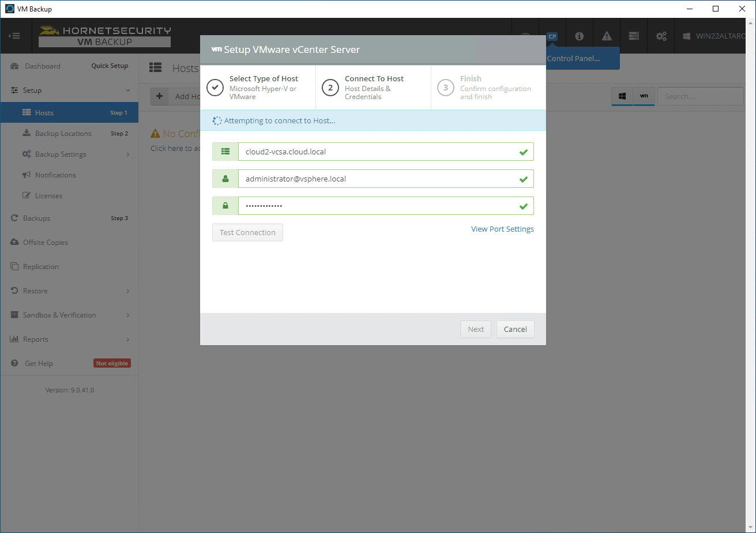Open Licenses in the sidebar
This screenshot has height=533, width=756.
[48, 196]
